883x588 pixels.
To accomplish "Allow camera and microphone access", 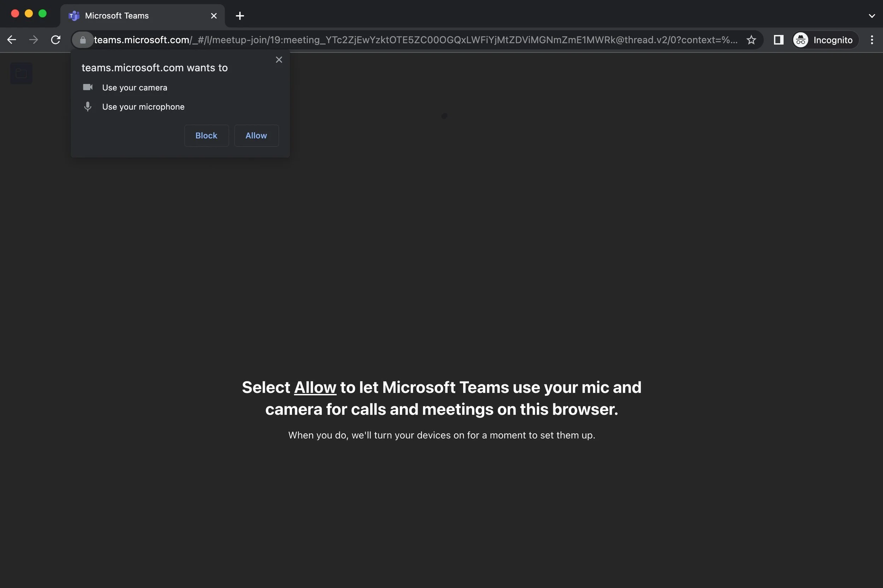I will (x=256, y=136).
